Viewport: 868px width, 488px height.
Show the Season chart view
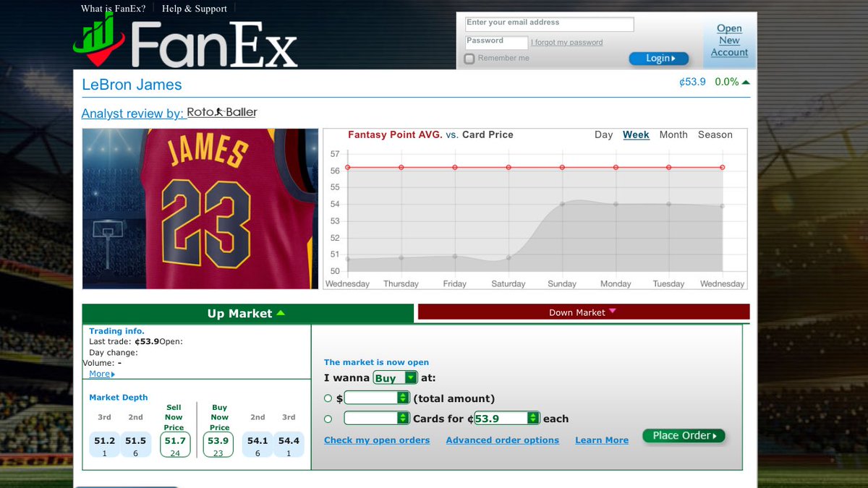(715, 134)
